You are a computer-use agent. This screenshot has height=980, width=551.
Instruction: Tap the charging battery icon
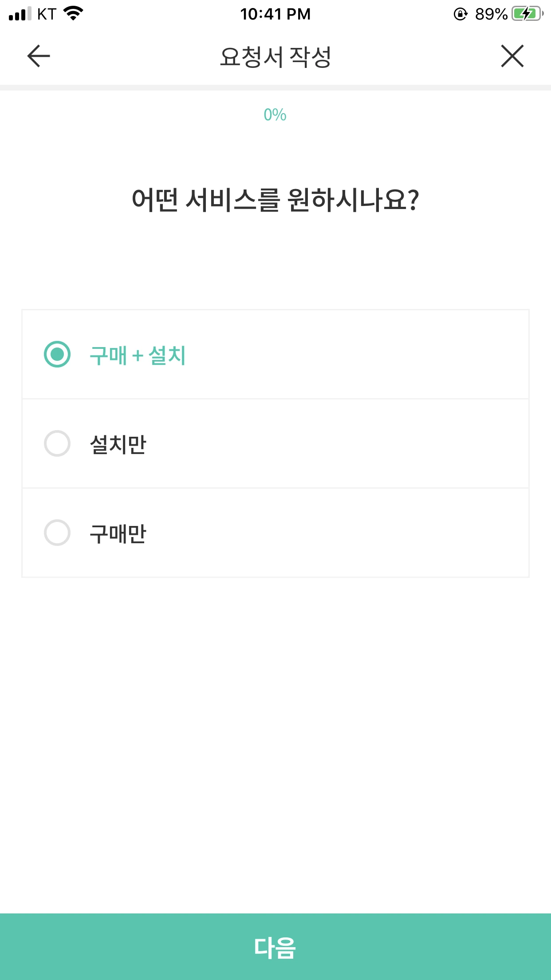pos(527,14)
